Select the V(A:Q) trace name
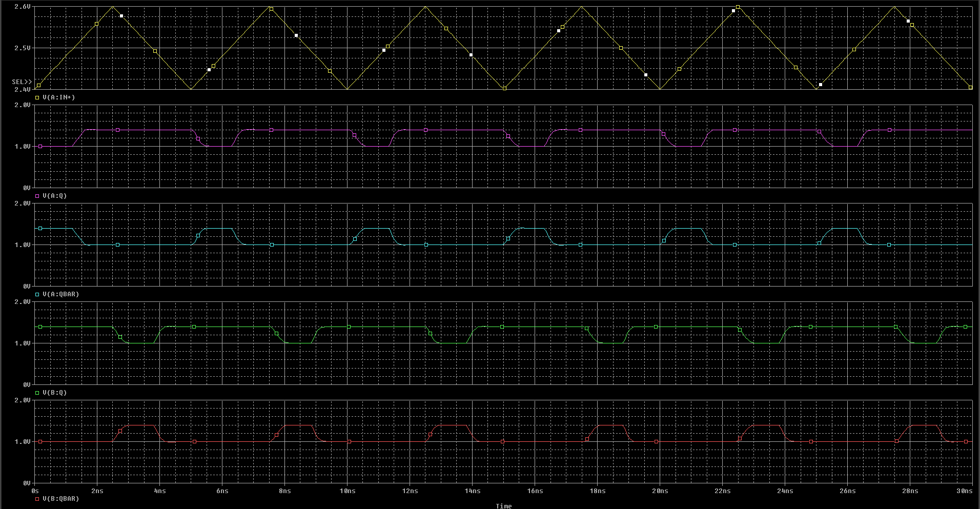 [55, 196]
